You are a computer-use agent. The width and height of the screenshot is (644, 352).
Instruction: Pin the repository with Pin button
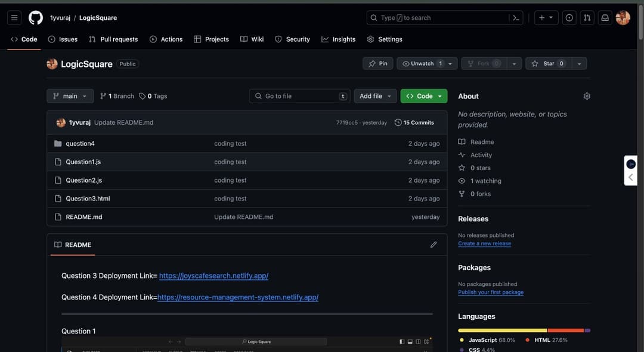point(378,64)
